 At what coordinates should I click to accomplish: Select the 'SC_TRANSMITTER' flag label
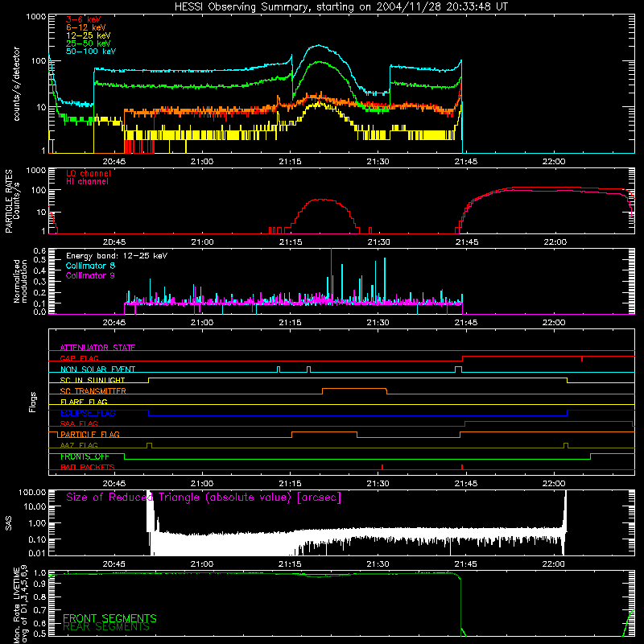pos(93,390)
